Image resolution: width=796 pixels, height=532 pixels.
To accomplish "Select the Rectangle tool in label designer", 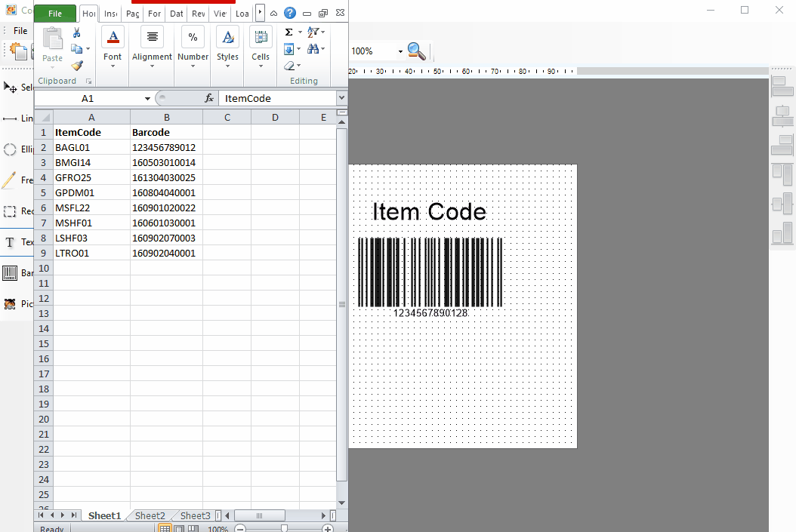I will [x=18, y=211].
